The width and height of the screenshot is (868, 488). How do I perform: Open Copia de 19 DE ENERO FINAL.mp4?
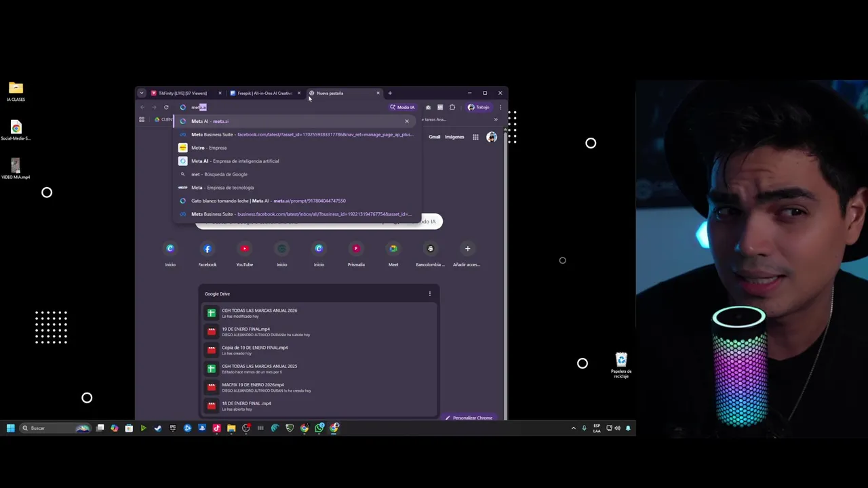click(x=319, y=350)
